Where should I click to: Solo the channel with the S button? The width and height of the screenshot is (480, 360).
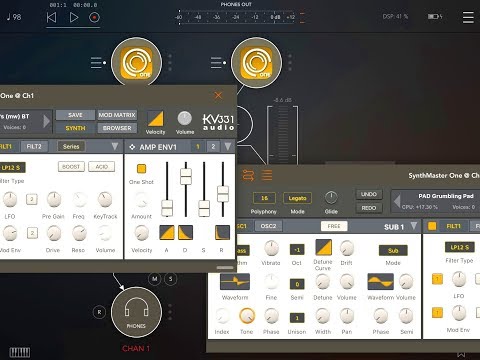click(x=171, y=279)
